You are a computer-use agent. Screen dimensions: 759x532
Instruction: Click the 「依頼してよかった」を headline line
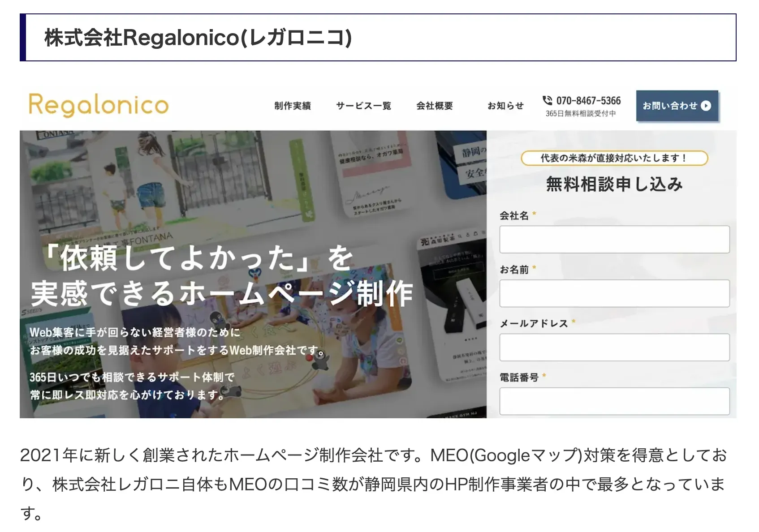(x=198, y=258)
